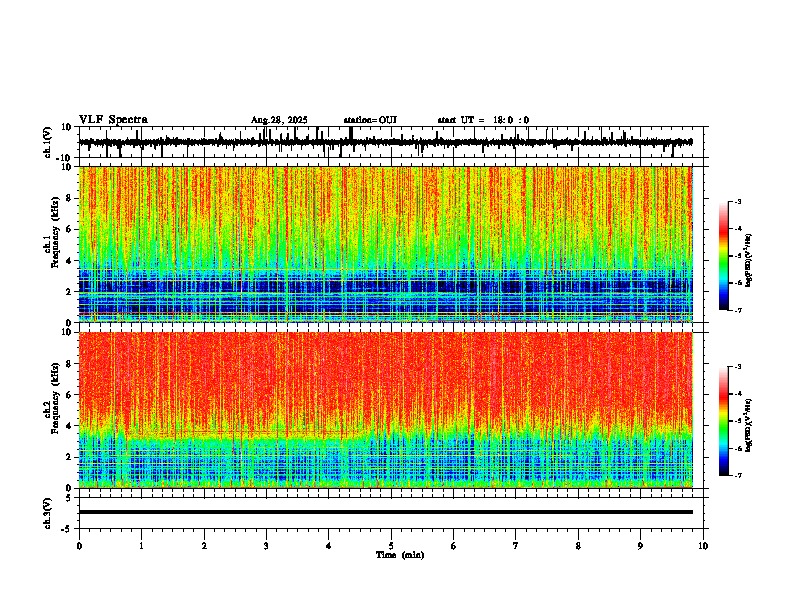The height and width of the screenshot is (612, 792).
Task: Click time axis tick label '3'
Action: click(x=266, y=546)
